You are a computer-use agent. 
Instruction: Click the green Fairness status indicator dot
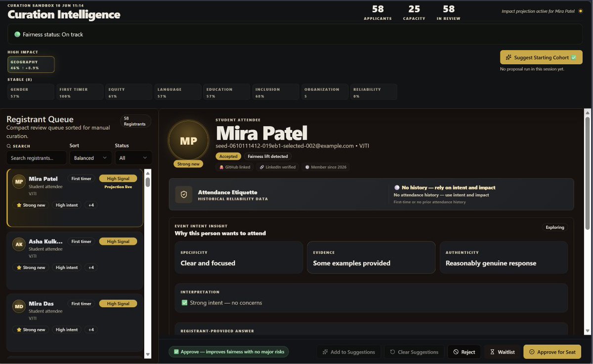17,35
